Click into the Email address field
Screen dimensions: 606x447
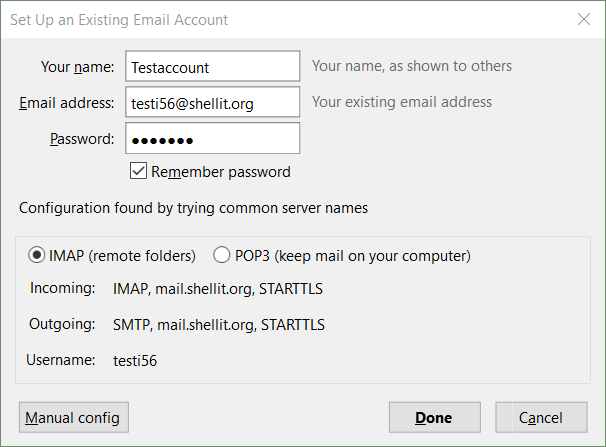pos(213,102)
